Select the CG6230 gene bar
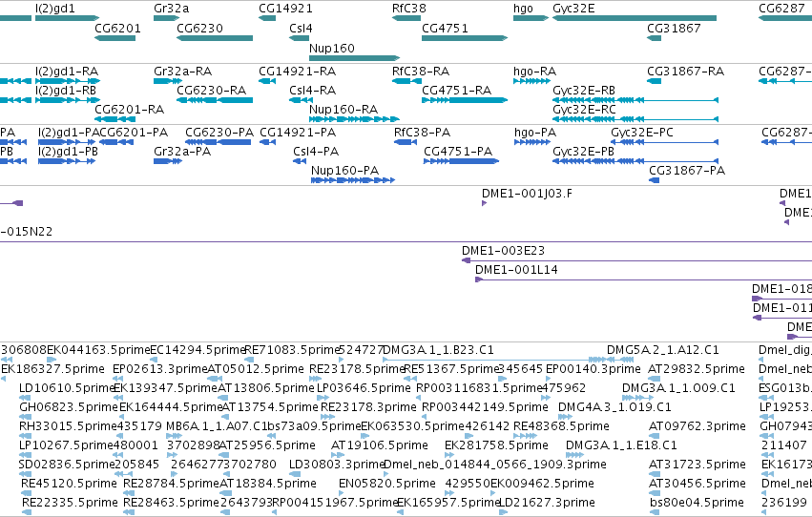The image size is (812, 517). pos(215,38)
